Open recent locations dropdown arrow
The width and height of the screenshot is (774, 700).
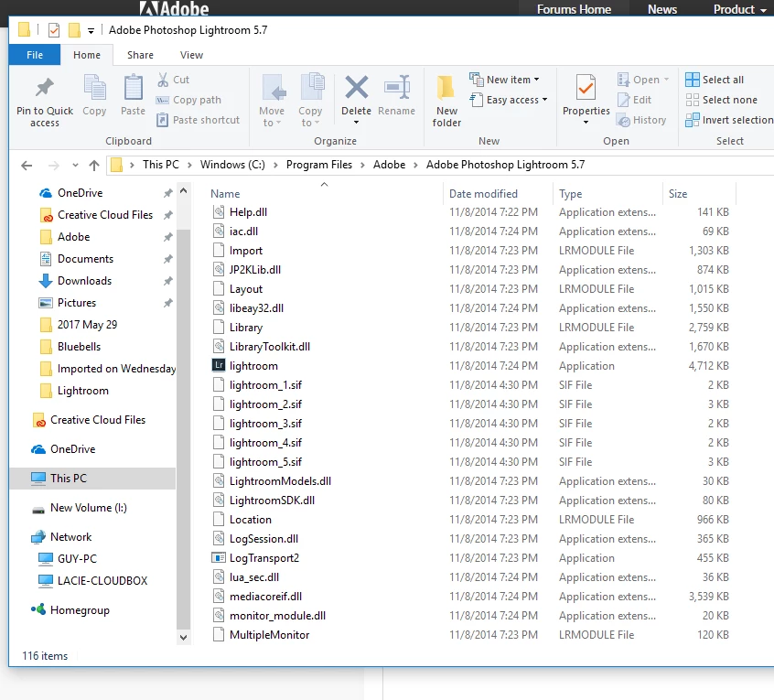(x=75, y=165)
